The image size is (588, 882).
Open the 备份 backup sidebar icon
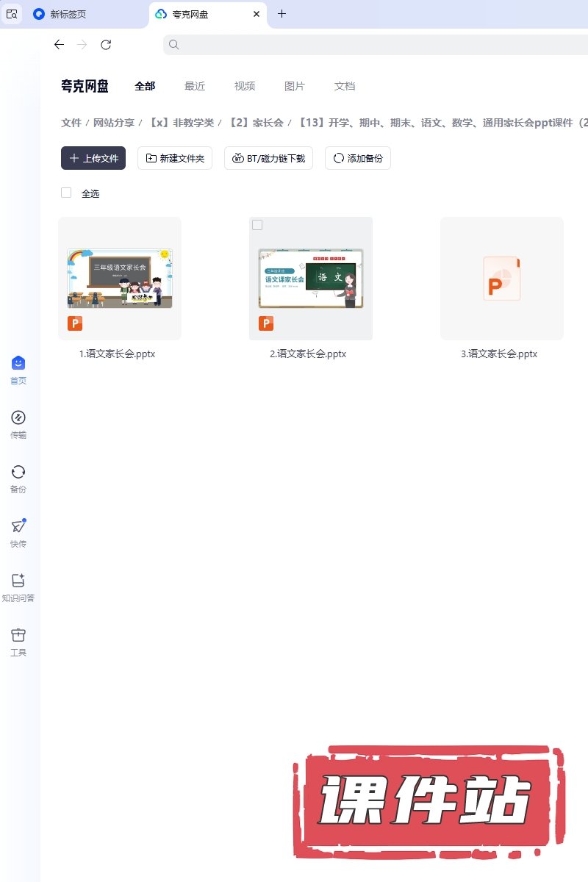pyautogui.click(x=18, y=473)
